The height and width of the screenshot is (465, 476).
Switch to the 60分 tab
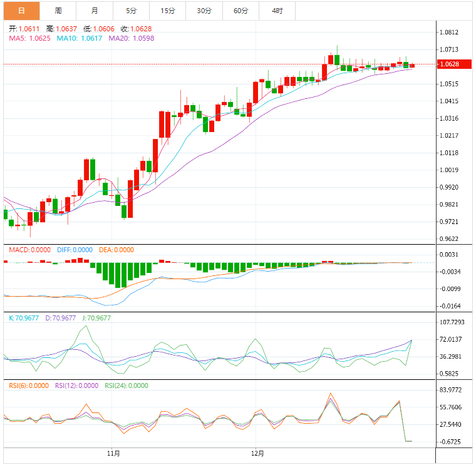pyautogui.click(x=240, y=11)
